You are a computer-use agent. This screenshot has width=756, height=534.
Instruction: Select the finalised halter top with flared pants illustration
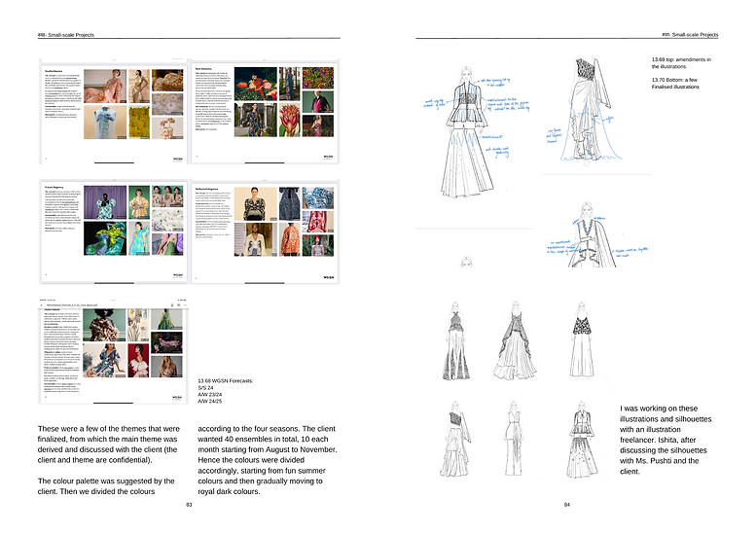click(455, 341)
